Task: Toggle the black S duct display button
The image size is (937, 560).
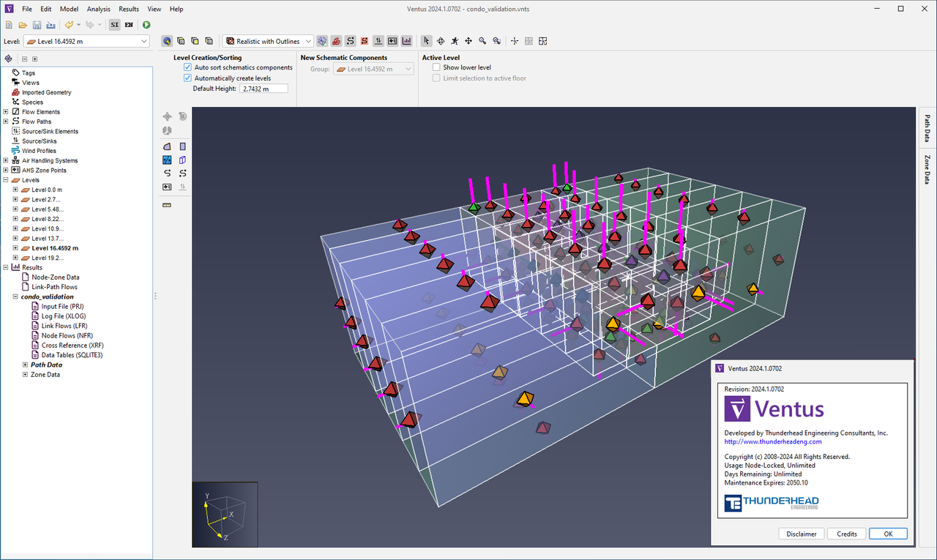Action: [x=350, y=41]
